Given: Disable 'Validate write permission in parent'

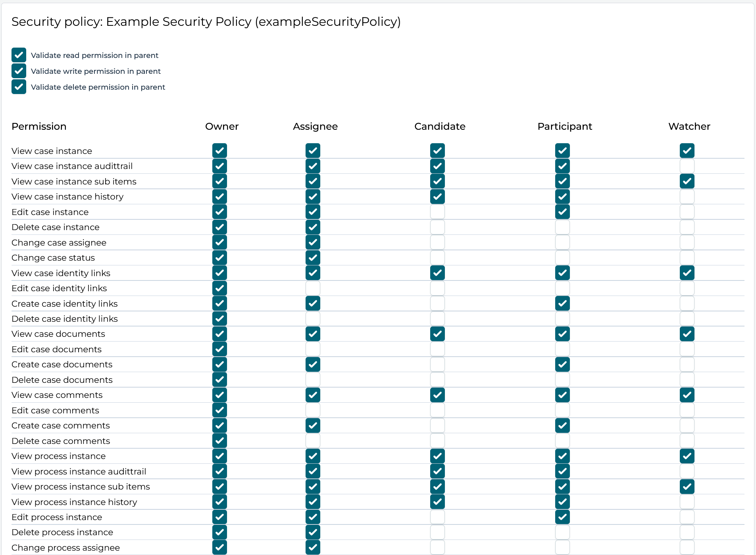Looking at the screenshot, I should point(19,71).
